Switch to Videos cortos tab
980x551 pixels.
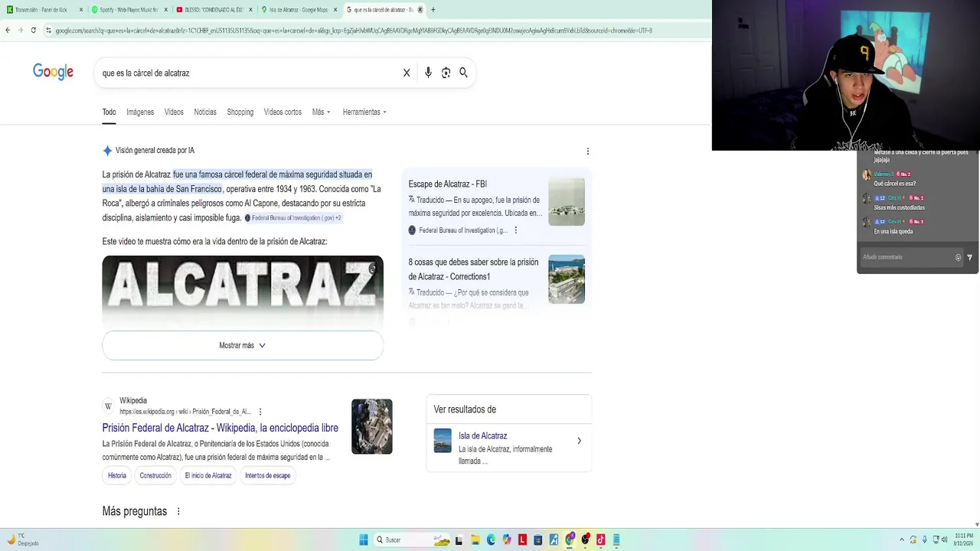click(283, 112)
